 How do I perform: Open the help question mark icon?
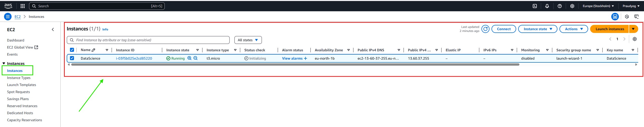[x=560, y=6]
